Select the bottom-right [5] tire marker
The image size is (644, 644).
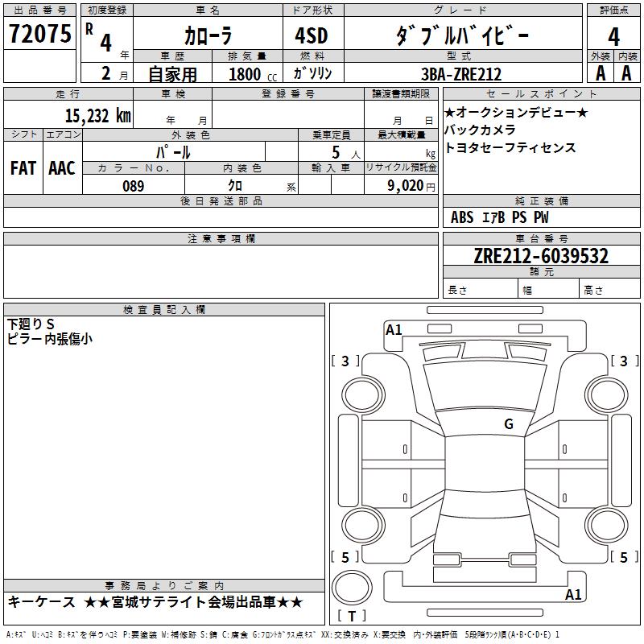[624, 557]
